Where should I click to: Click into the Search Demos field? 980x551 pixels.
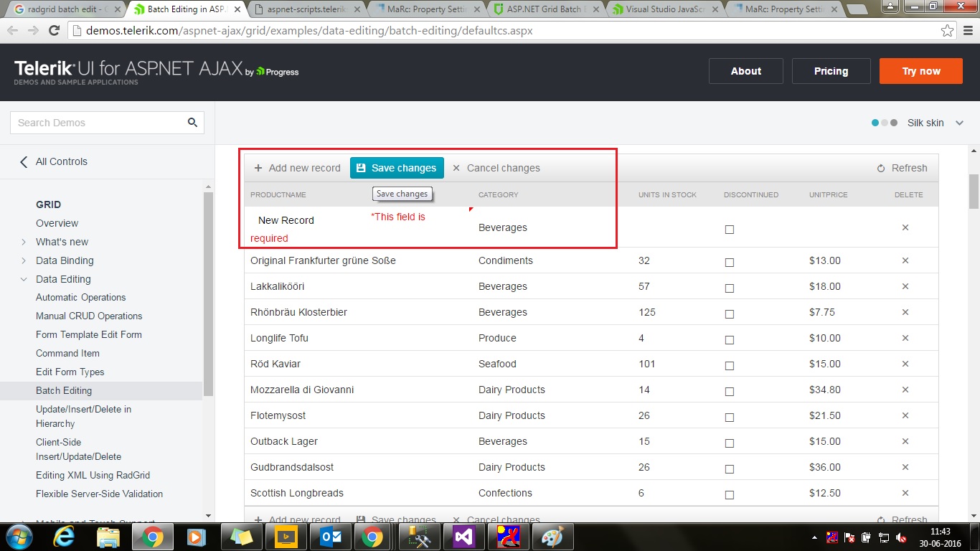click(107, 123)
